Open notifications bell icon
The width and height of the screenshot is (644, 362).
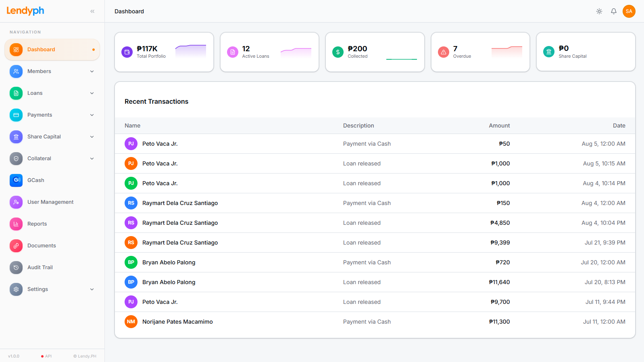pos(614,11)
